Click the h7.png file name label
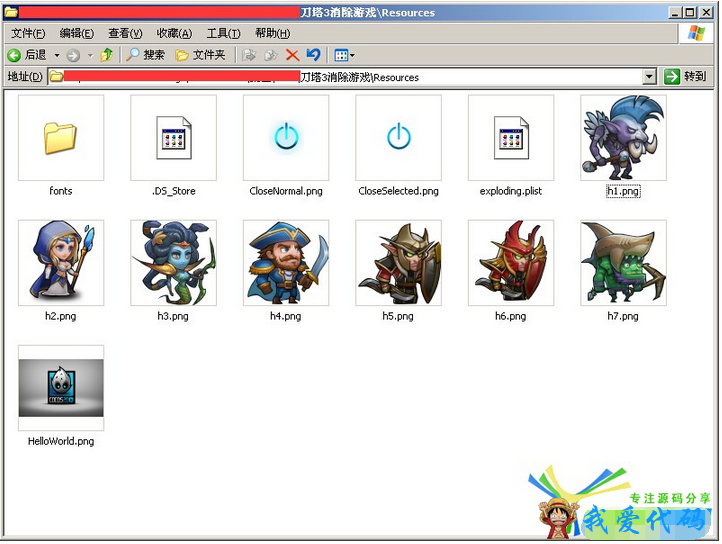722x544 pixels. [x=623, y=316]
